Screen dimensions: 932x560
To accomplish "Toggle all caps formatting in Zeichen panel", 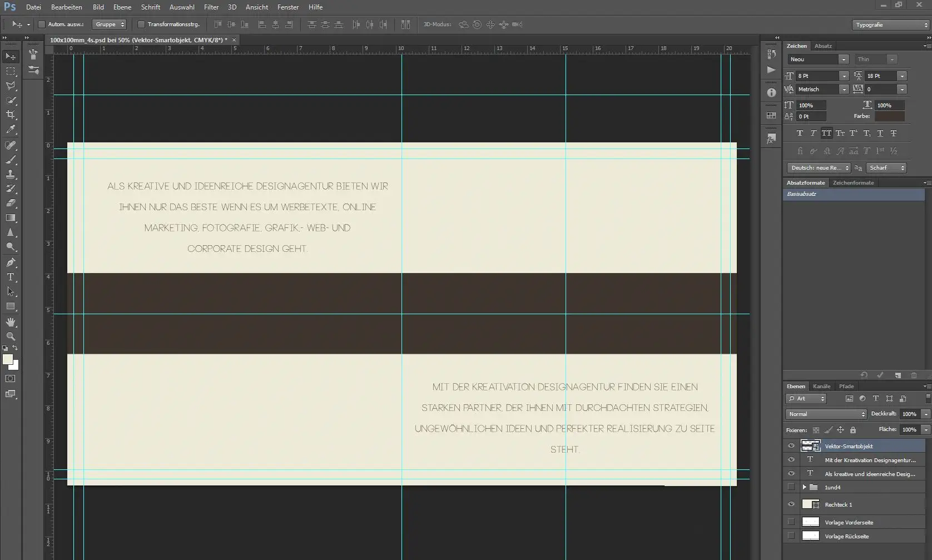I will pos(827,133).
